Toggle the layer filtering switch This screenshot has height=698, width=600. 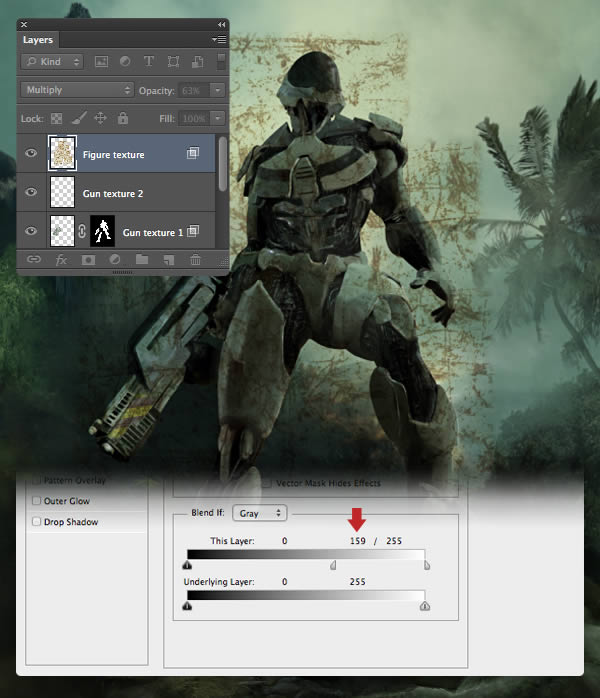221,61
